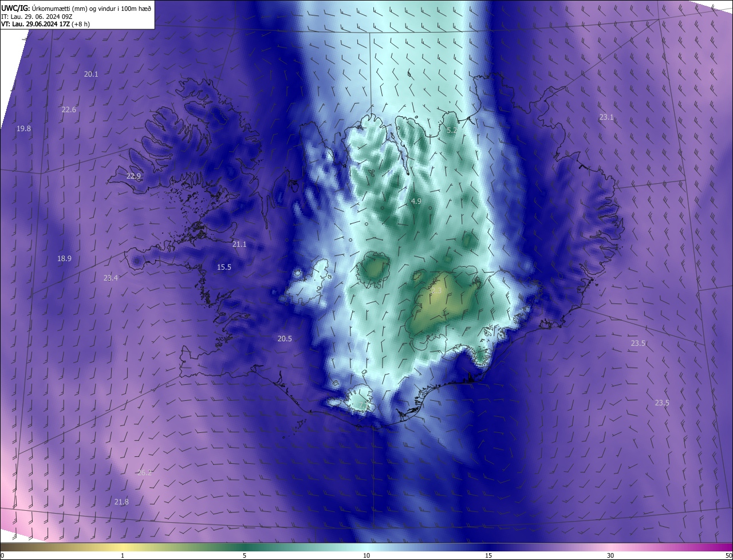The height and width of the screenshot is (560, 733).
Task: Pick the 19.8 value near the map's edge
Action: [23, 129]
